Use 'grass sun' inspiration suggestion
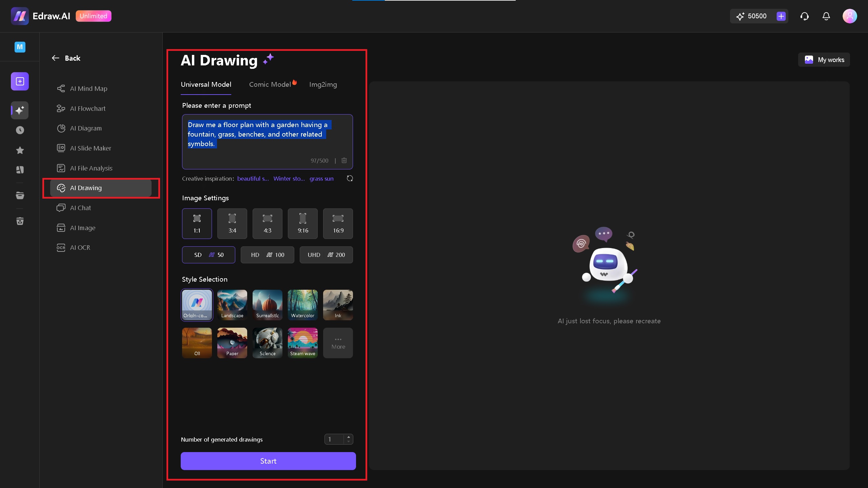 (321, 179)
